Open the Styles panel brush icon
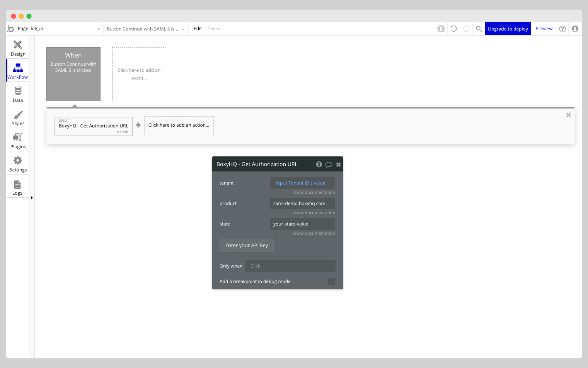 (17, 114)
